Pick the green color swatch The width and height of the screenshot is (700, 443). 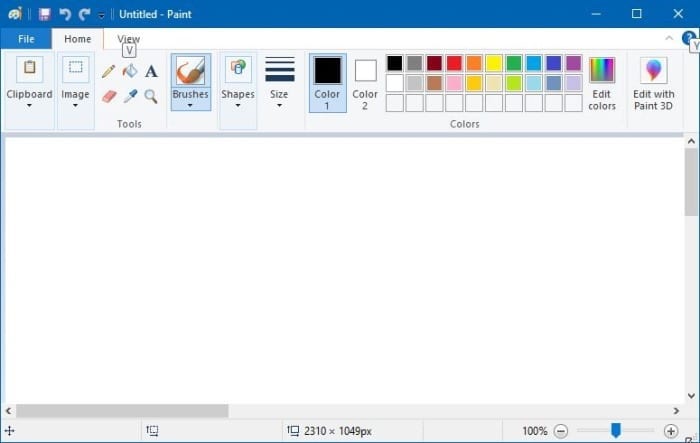pyautogui.click(x=514, y=63)
